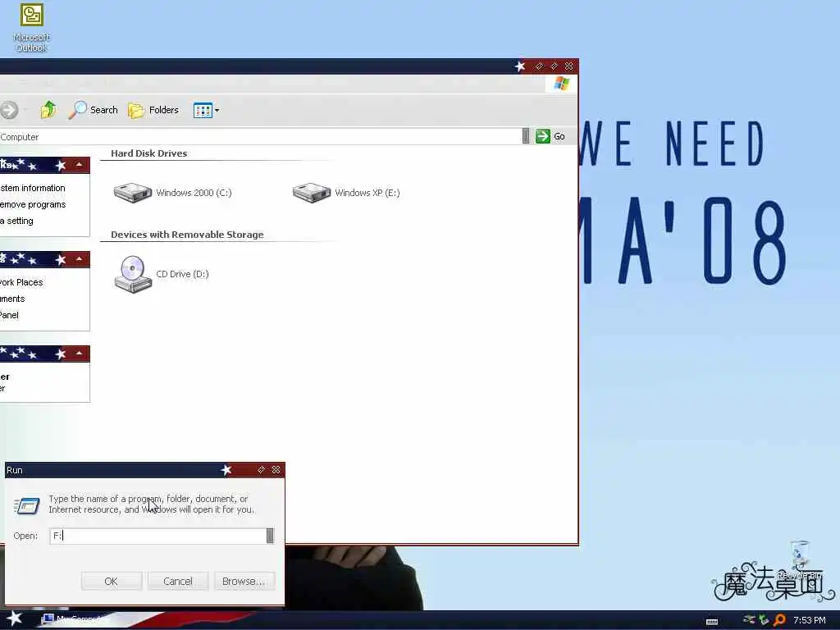
Task: Open the Start star button on taskbar
Action: pyautogui.click(x=15, y=619)
